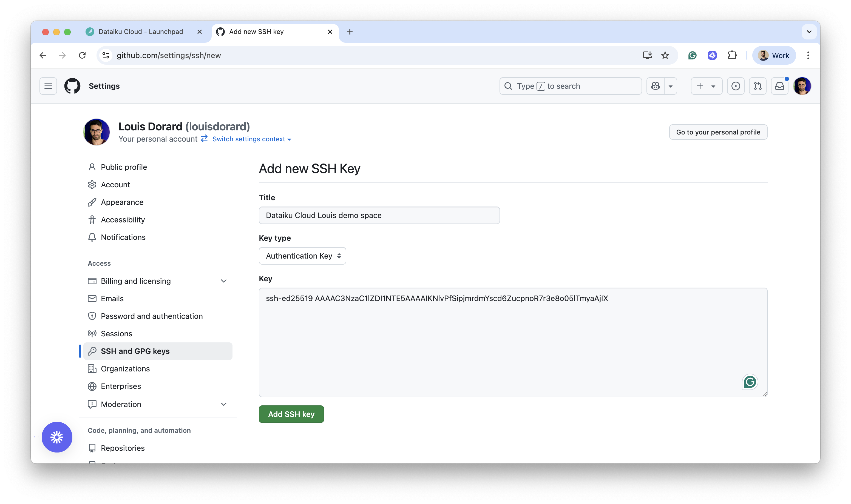Click the Settings heading link
The image size is (851, 504).
click(x=104, y=86)
